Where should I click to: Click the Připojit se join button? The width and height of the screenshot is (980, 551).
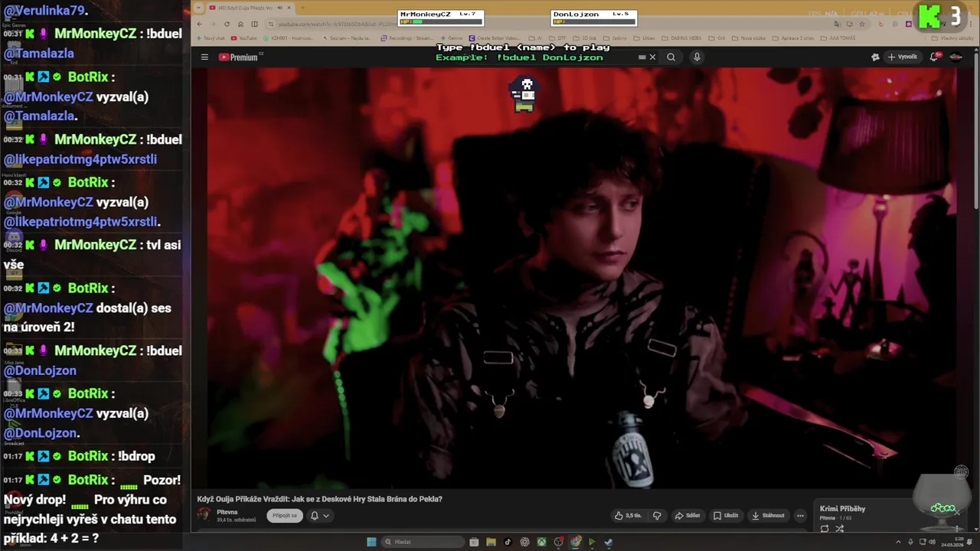(x=285, y=515)
